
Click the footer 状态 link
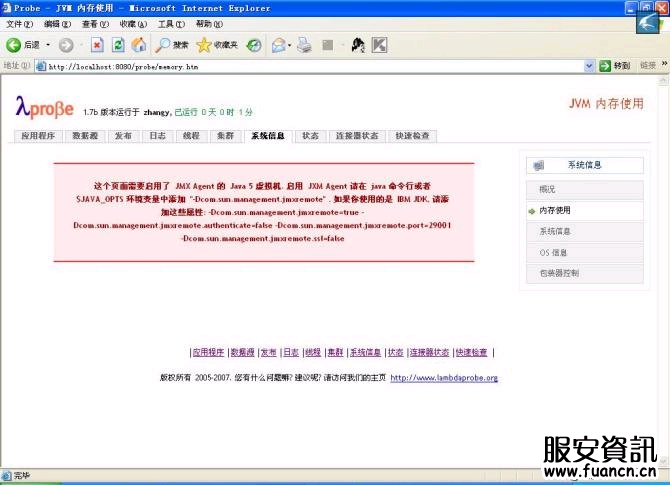click(x=396, y=352)
